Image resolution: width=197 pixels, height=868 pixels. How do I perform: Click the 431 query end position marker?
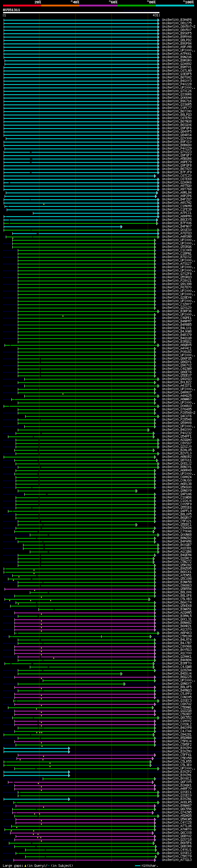155,15
